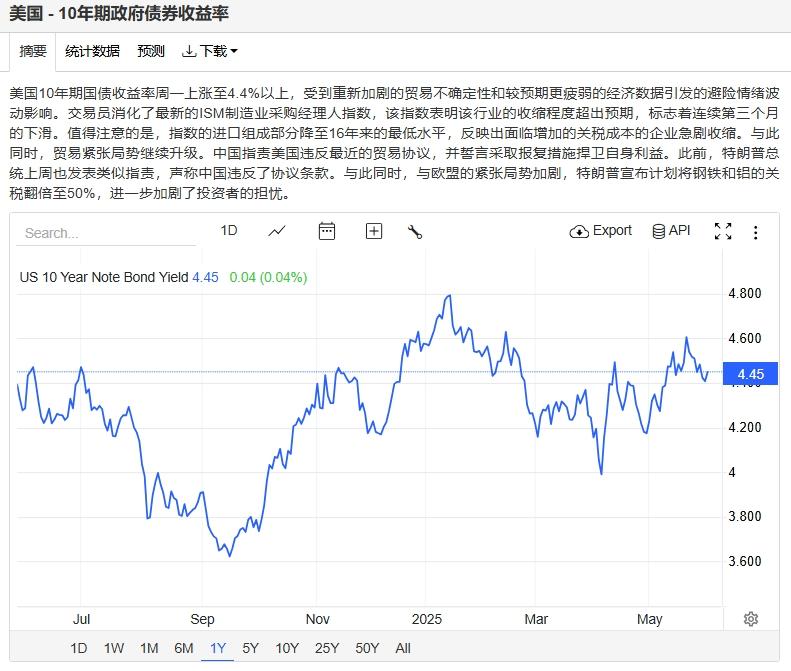Click the 3.600 axis label
The image size is (791, 671).
pyautogui.click(x=745, y=561)
